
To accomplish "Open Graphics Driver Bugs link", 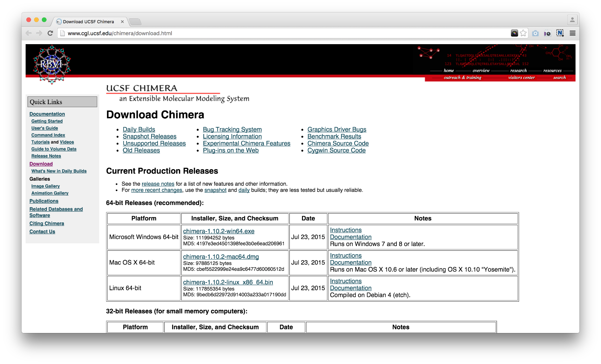I will click(x=337, y=129).
